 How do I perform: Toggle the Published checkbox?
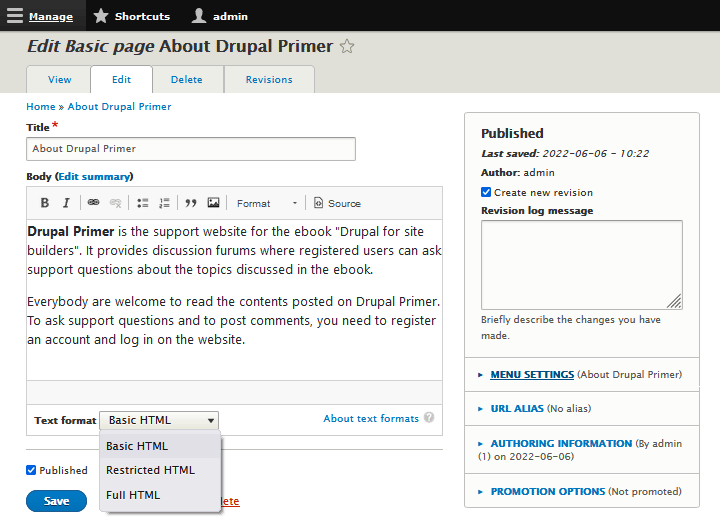point(31,470)
